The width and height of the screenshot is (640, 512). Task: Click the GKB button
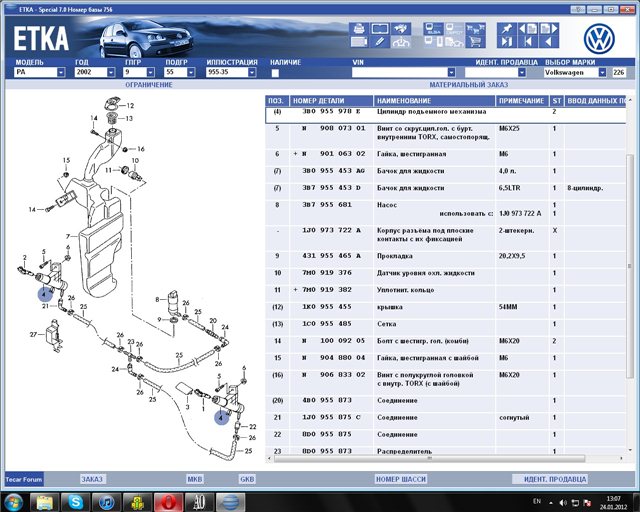pyautogui.click(x=247, y=479)
